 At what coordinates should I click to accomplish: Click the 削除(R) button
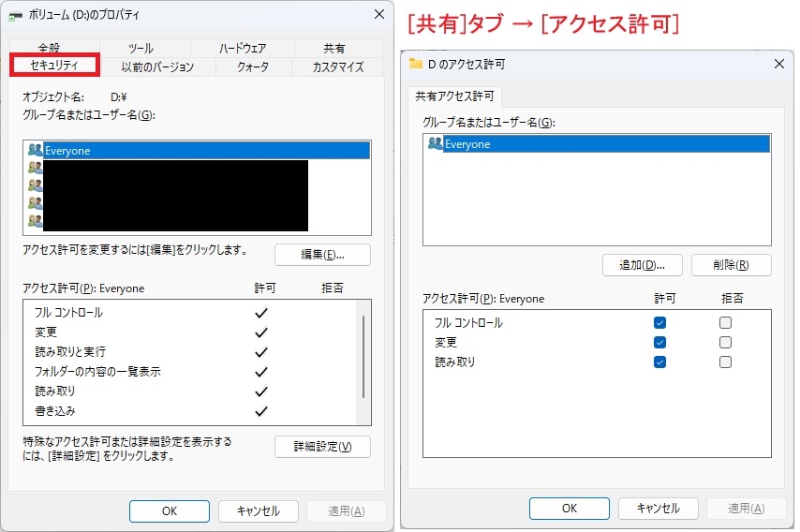click(x=731, y=265)
